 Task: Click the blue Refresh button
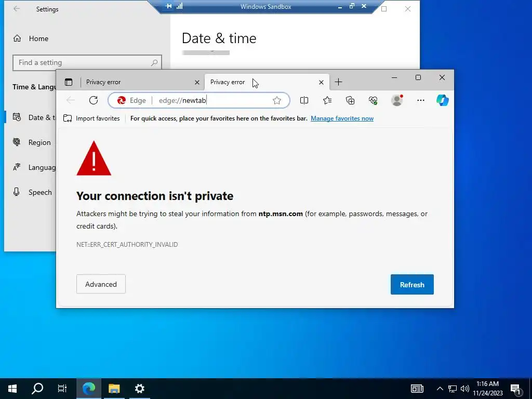pos(412,284)
